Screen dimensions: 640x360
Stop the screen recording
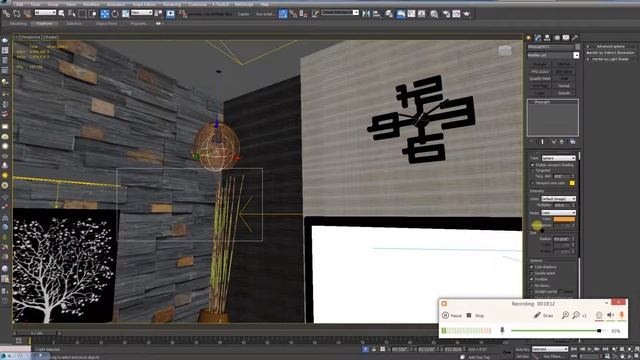476,316
